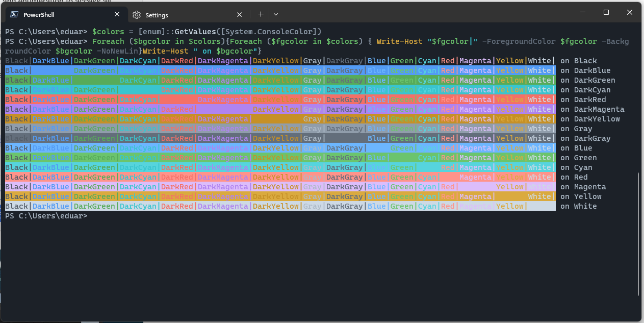Click the '$colors' variable in first command
Screen dimensions: 644x323
108,32
